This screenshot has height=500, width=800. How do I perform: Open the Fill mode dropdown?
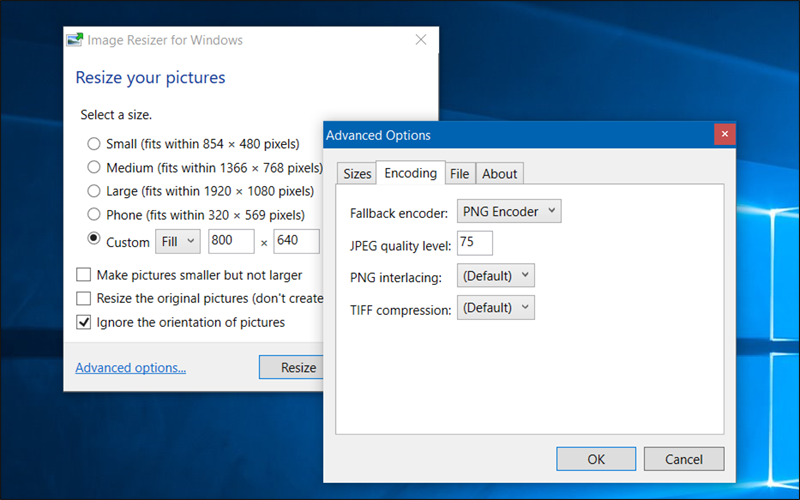pyautogui.click(x=178, y=241)
